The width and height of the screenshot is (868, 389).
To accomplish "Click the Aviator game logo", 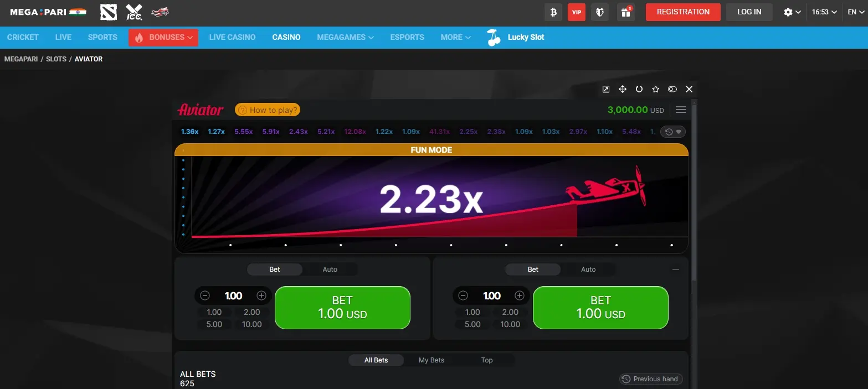I will click(x=201, y=110).
